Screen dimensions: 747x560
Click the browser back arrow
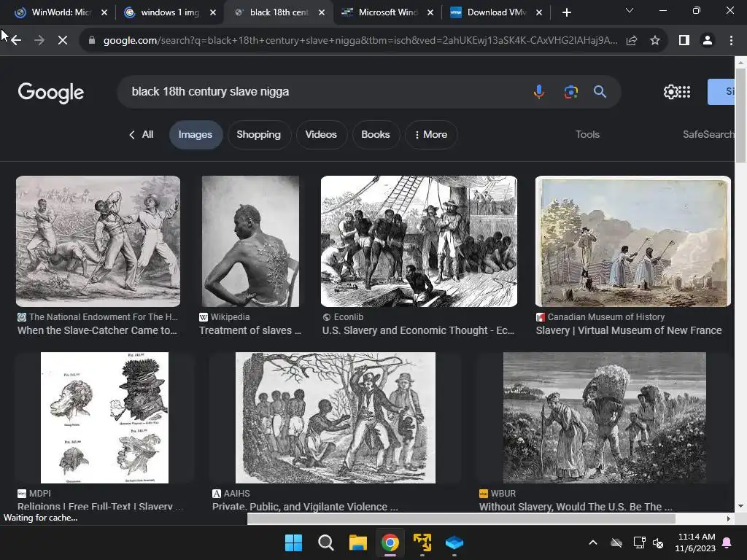[x=16, y=41]
